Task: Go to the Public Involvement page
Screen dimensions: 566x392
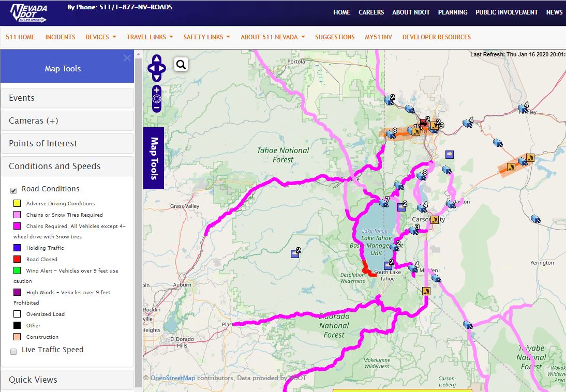Action: 507,12
